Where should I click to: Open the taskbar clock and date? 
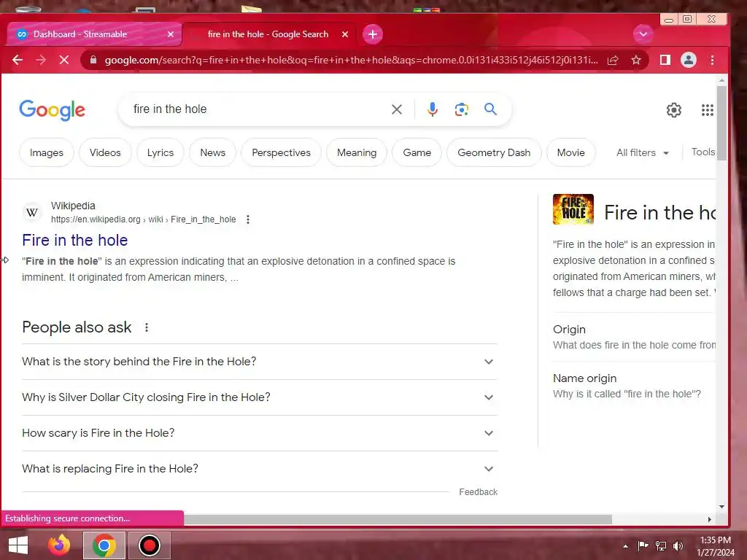(x=715, y=546)
